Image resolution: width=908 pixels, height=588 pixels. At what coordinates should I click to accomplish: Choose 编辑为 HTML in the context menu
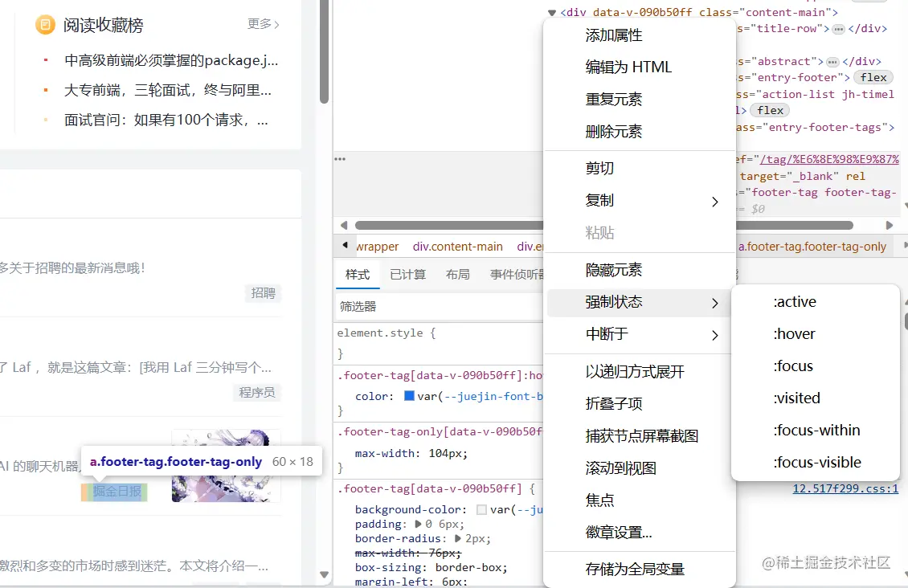(628, 67)
